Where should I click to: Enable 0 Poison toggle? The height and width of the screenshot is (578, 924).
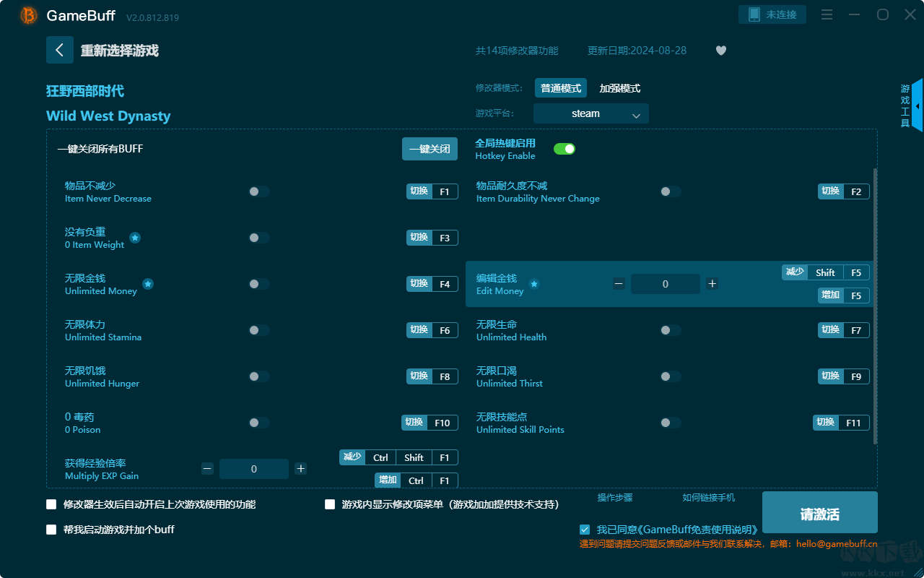259,423
